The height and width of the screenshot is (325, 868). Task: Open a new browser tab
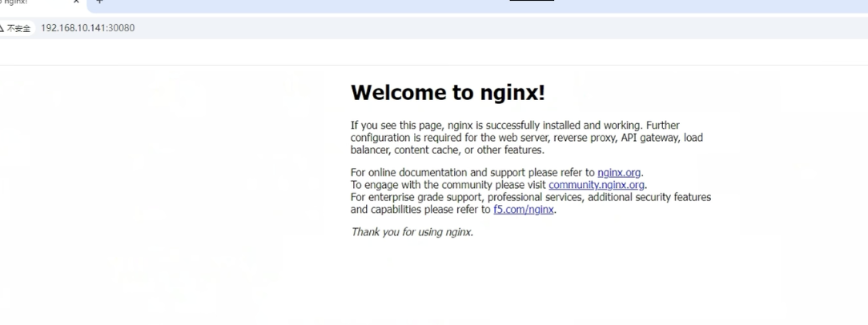(99, 2)
